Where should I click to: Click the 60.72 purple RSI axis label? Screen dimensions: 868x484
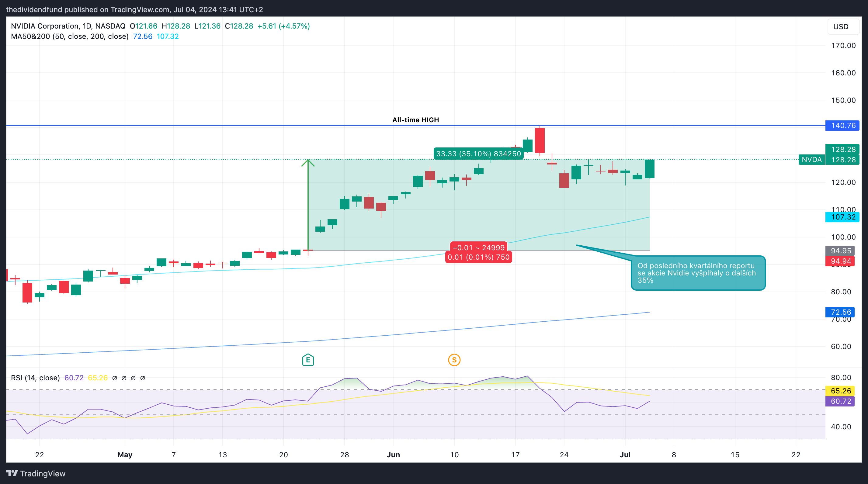click(840, 401)
